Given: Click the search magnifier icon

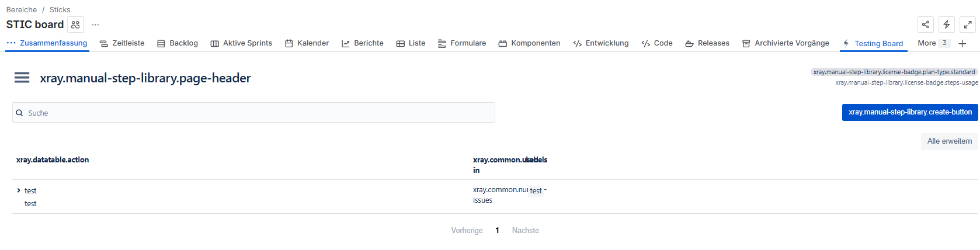Looking at the screenshot, I should (20, 113).
